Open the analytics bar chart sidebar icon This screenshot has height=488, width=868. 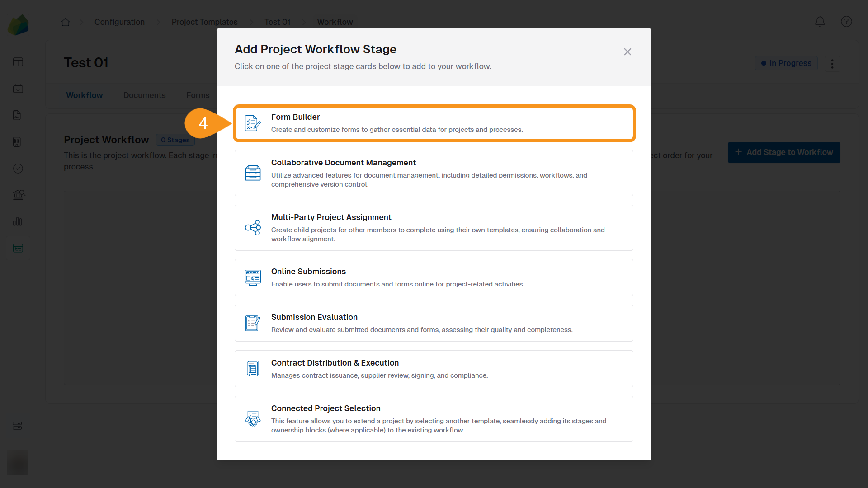(x=18, y=221)
